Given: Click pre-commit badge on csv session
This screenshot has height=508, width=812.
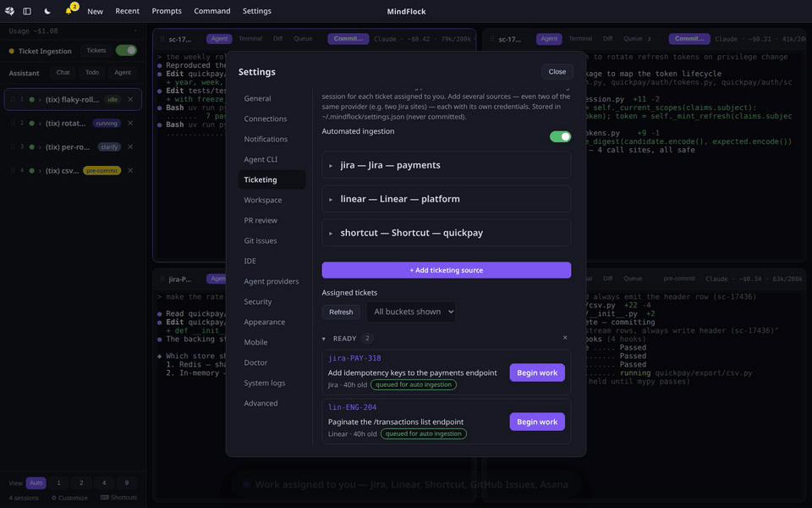Looking at the screenshot, I should point(101,170).
